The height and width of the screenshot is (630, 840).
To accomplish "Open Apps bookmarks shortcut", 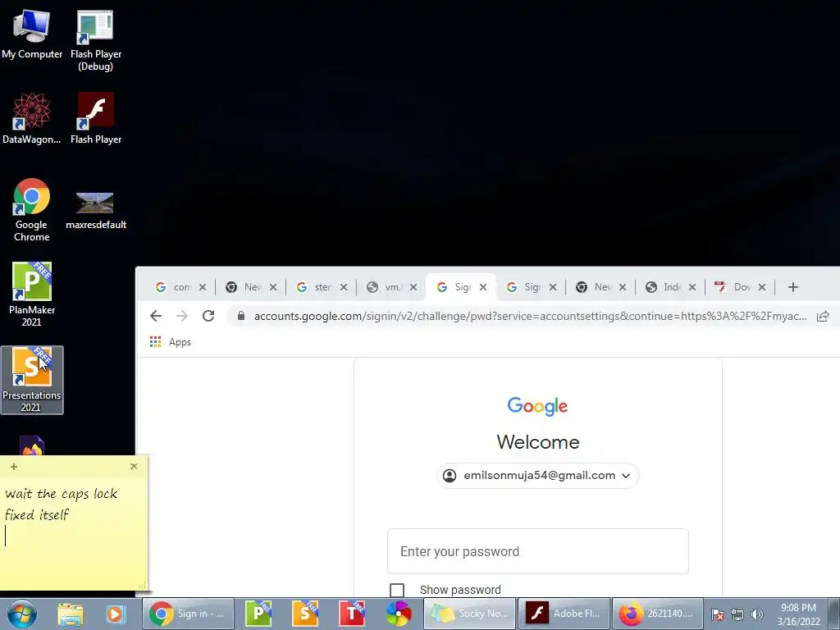I will (171, 342).
